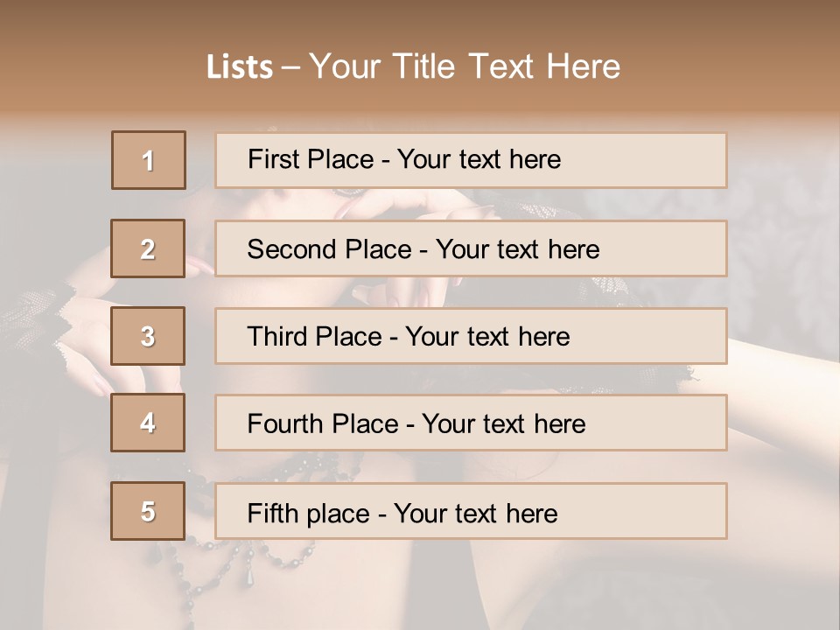Click the number 4 list marker

pos(148,423)
